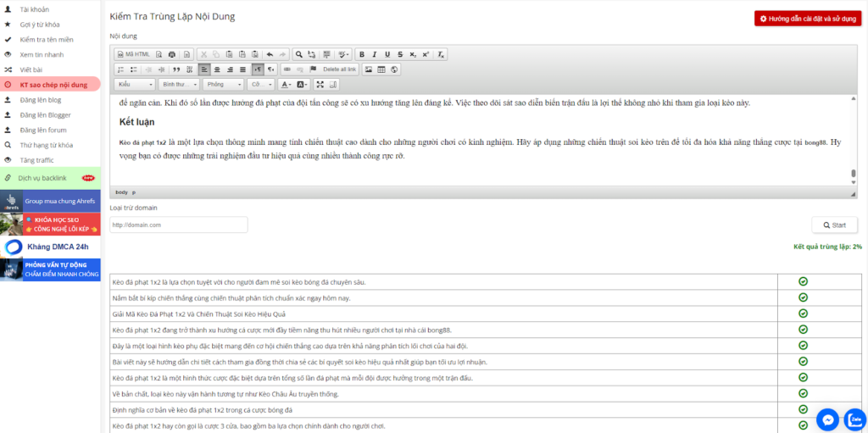Insert a table into the editor
The height and width of the screenshot is (433, 868).
tap(381, 69)
